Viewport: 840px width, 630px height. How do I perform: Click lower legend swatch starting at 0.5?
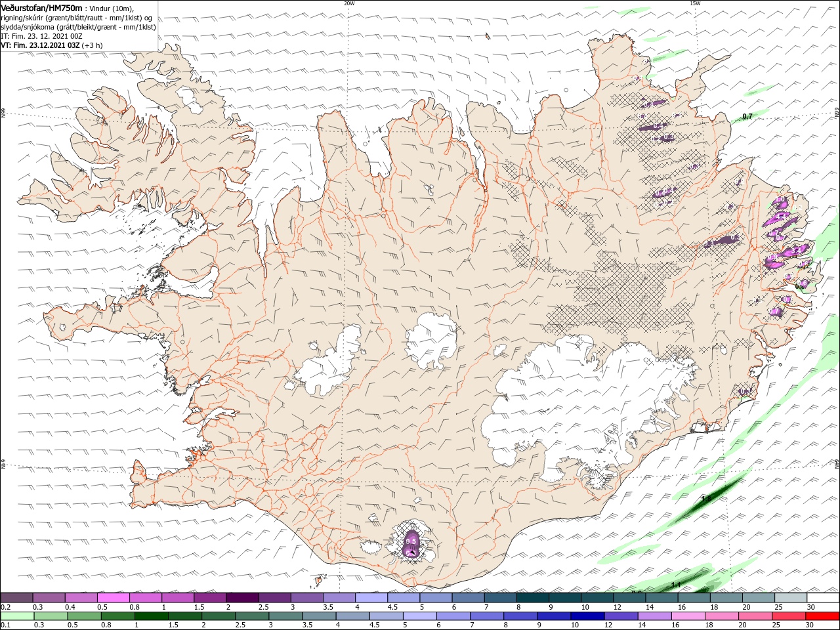(x=84, y=616)
